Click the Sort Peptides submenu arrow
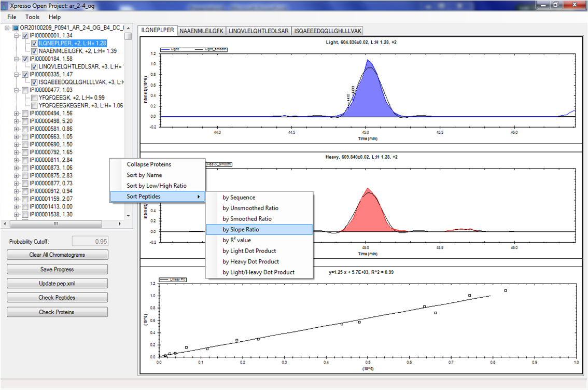 pos(198,197)
